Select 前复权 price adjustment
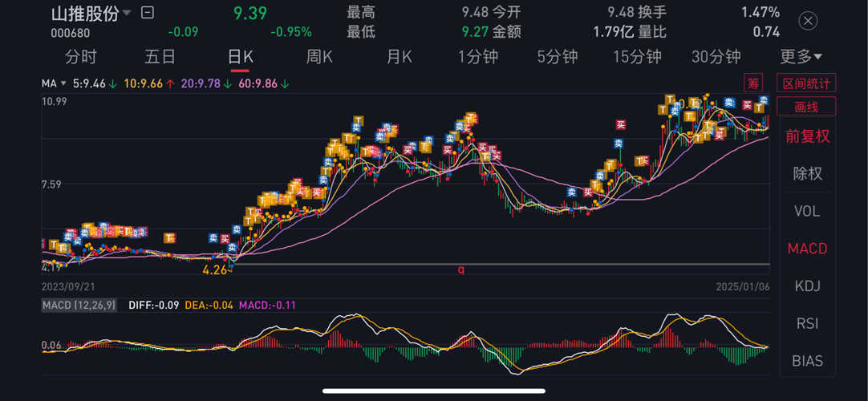 [808, 136]
